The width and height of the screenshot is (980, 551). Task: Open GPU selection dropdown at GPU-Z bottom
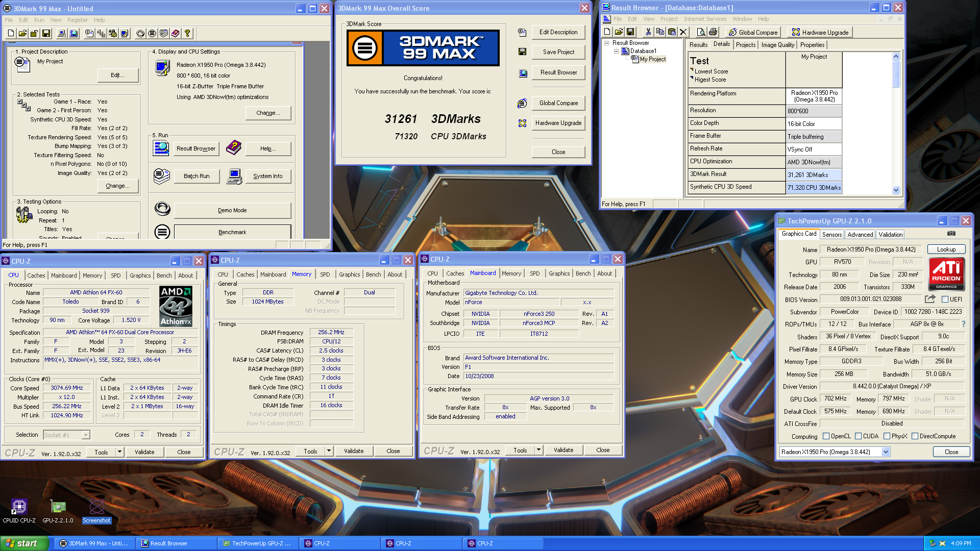886,452
